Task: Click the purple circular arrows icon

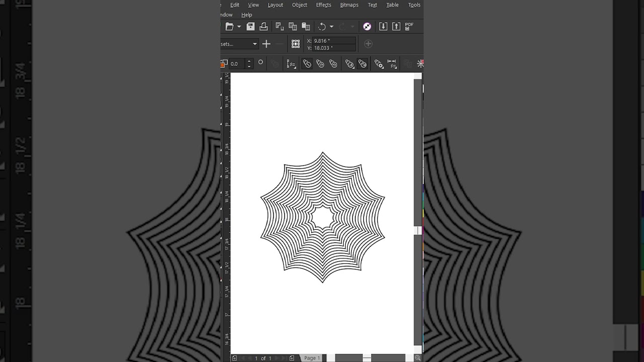Action: [367, 27]
